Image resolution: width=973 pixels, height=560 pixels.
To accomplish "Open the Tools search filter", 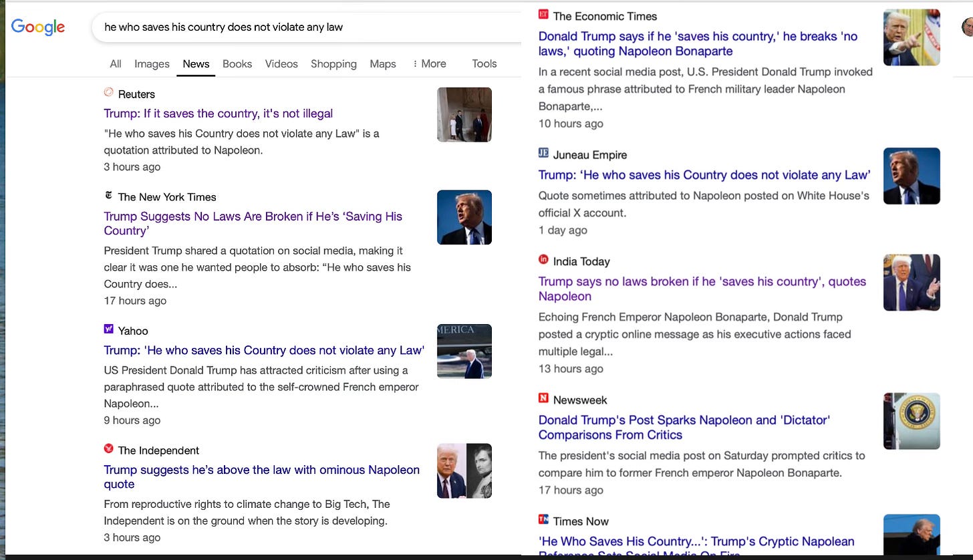I will pos(484,64).
